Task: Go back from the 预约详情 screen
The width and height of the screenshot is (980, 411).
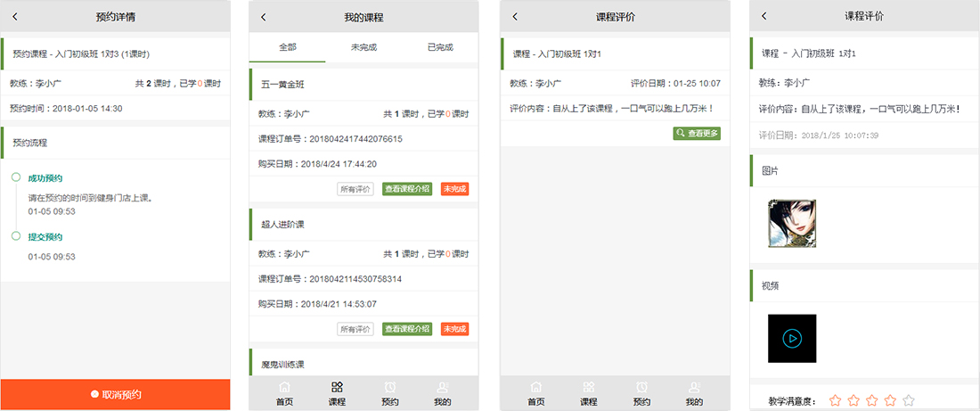Action: [x=15, y=17]
